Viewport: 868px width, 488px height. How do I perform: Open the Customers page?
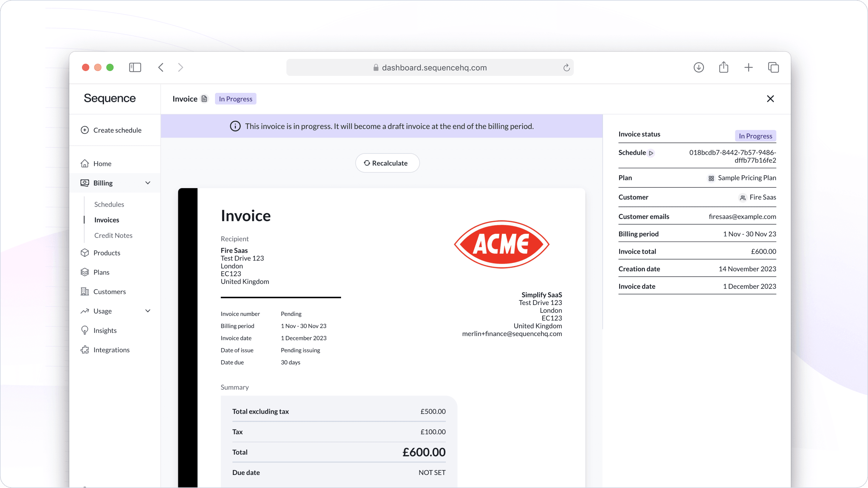click(x=110, y=292)
